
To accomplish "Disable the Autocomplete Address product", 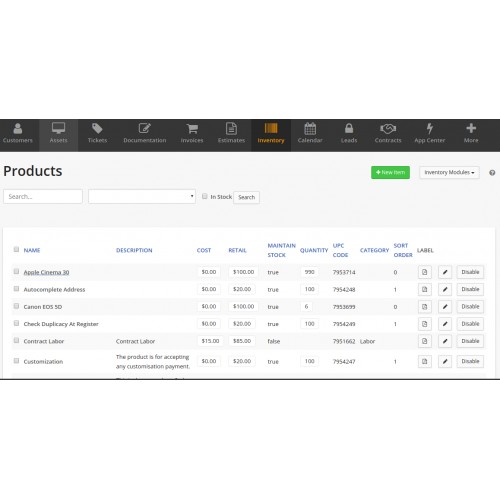I will [470, 289].
